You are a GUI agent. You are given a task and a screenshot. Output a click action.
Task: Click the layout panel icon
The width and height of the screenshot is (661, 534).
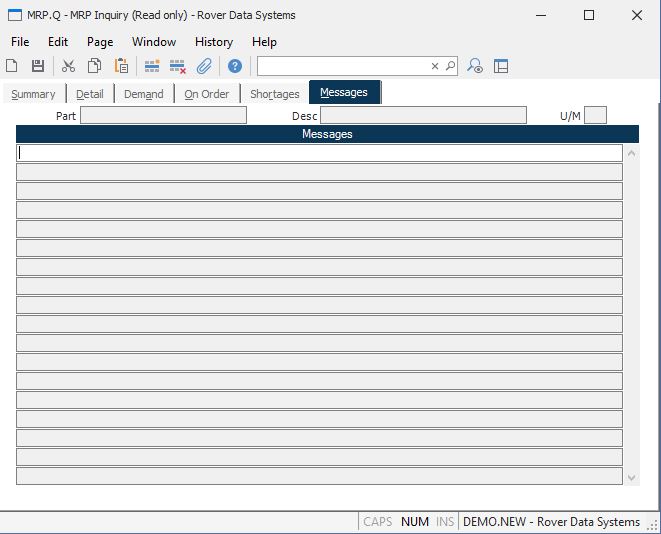pos(501,66)
